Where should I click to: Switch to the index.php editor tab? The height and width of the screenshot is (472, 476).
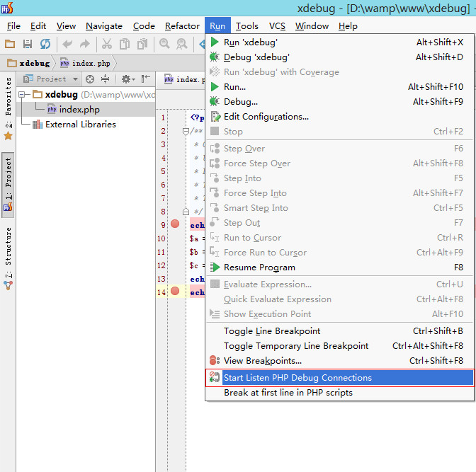coord(185,80)
